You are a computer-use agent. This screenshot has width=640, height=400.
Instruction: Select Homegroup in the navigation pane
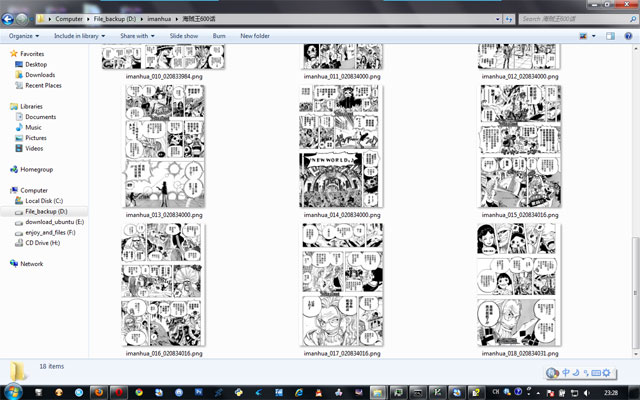[36, 169]
